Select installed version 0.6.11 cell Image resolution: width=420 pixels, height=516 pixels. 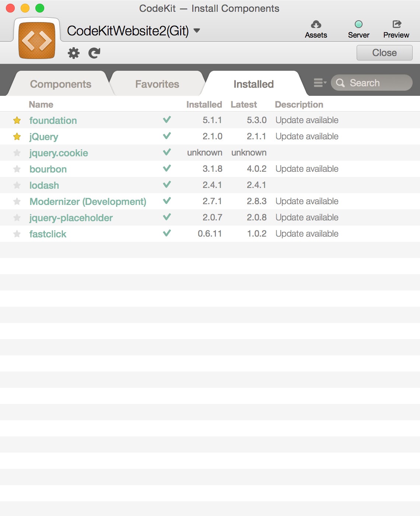click(210, 234)
